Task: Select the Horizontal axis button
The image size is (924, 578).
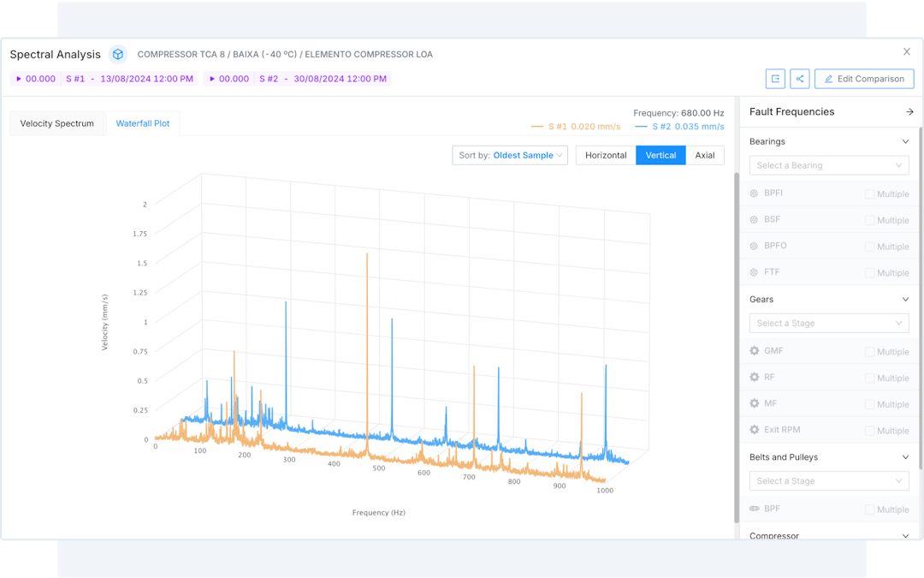Action: [x=606, y=155]
